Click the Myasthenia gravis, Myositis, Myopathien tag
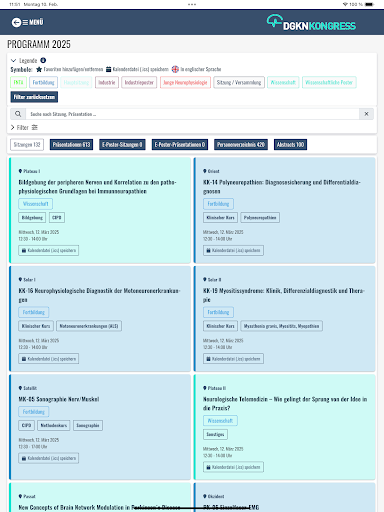Viewport: 384px width, 512px height. click(x=281, y=326)
